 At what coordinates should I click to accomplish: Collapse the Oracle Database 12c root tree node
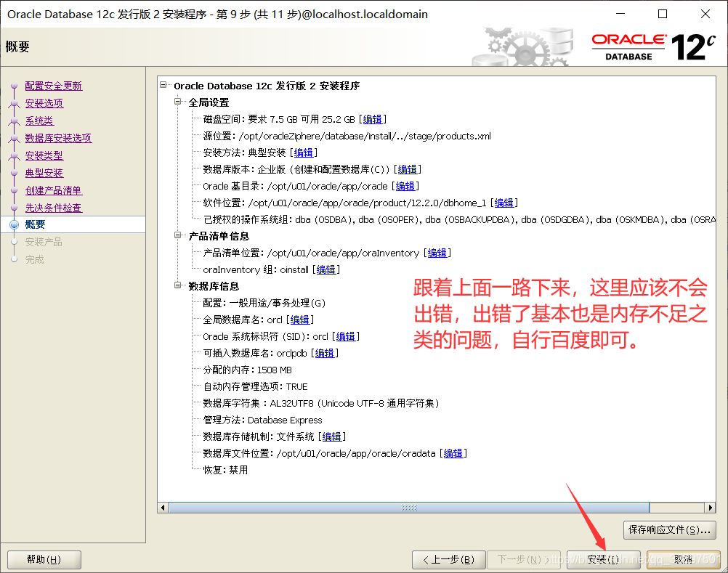(163, 85)
